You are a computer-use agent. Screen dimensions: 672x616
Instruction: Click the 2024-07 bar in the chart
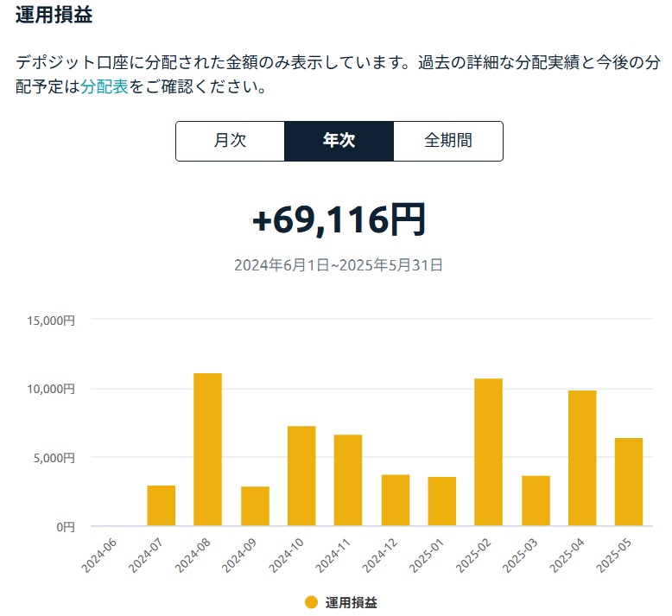pos(162,505)
